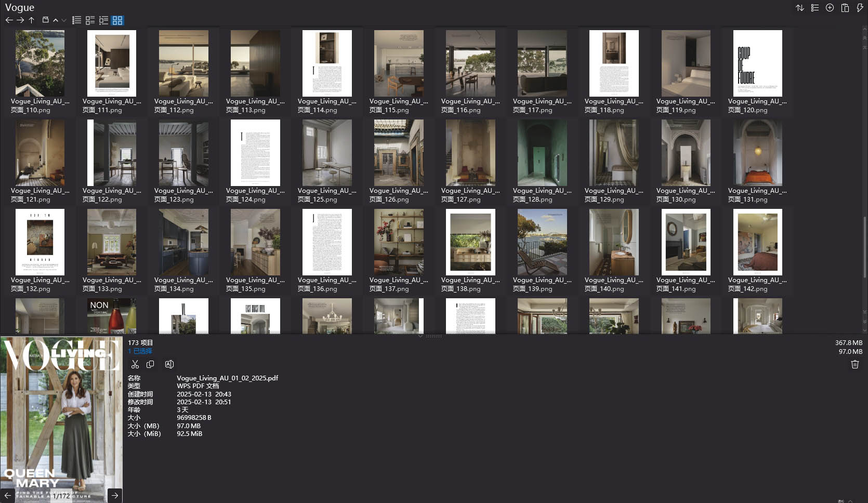Viewport: 868px width, 503px height.
Task: Collapse the preview panel divider chevron
Action: 420,336
